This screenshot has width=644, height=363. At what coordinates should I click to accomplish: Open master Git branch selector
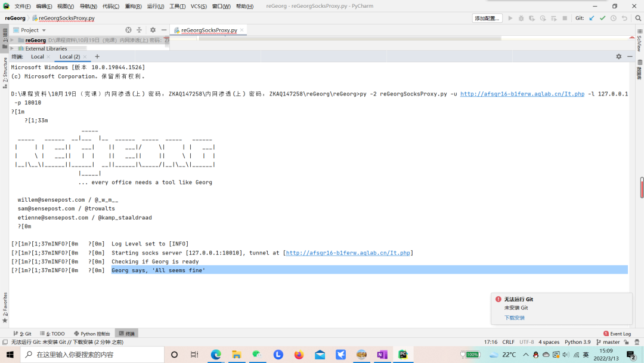pyautogui.click(x=608, y=342)
